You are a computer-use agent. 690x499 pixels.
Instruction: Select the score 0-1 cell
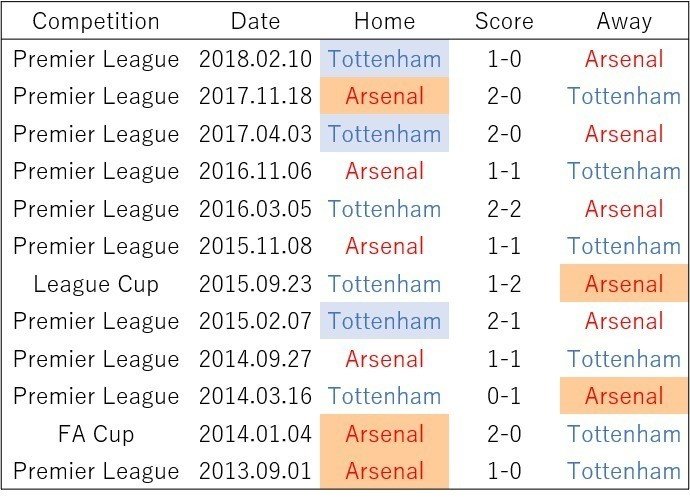504,396
